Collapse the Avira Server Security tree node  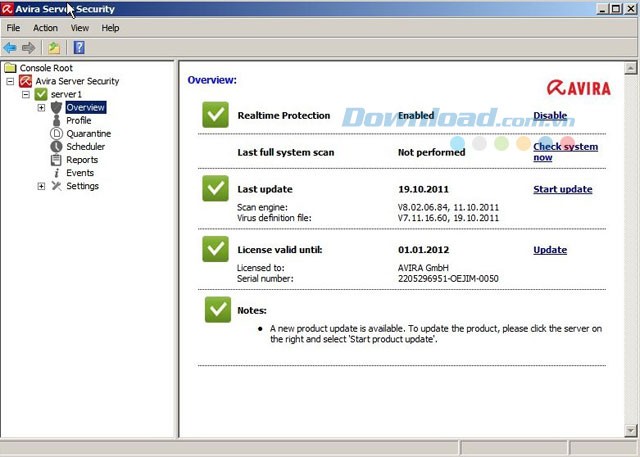click(10, 81)
